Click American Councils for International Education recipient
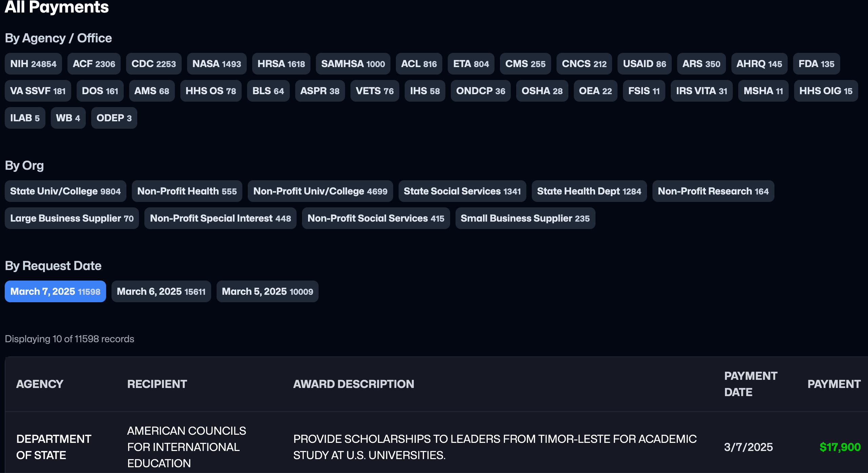868x473 pixels. pyautogui.click(x=187, y=447)
